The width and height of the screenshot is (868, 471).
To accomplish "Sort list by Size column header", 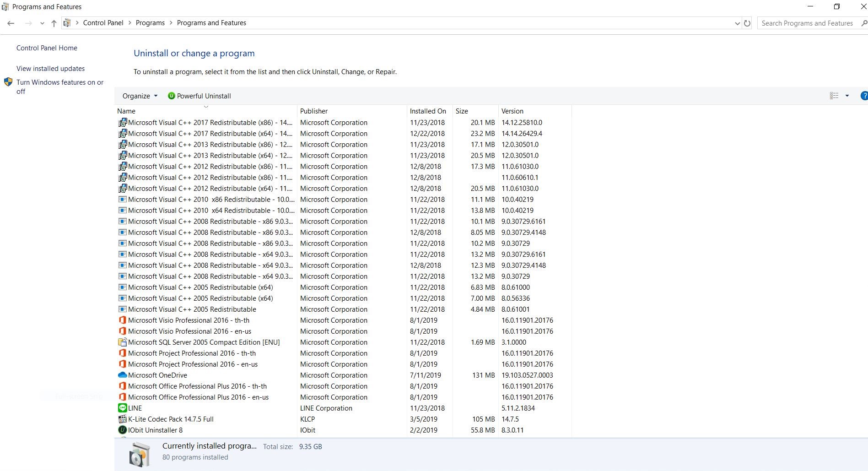I will click(475, 111).
